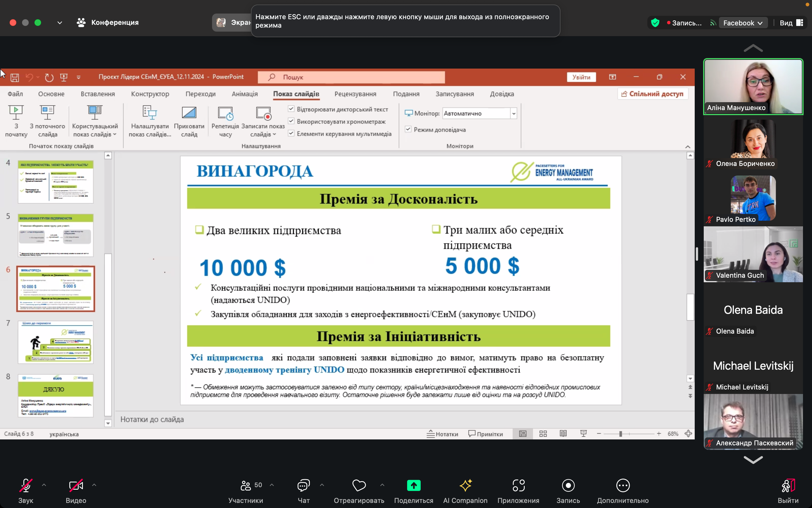Screen dimensions: 812x508
Task: Click Репетиція часу rehearsal button
Action: tap(225, 121)
